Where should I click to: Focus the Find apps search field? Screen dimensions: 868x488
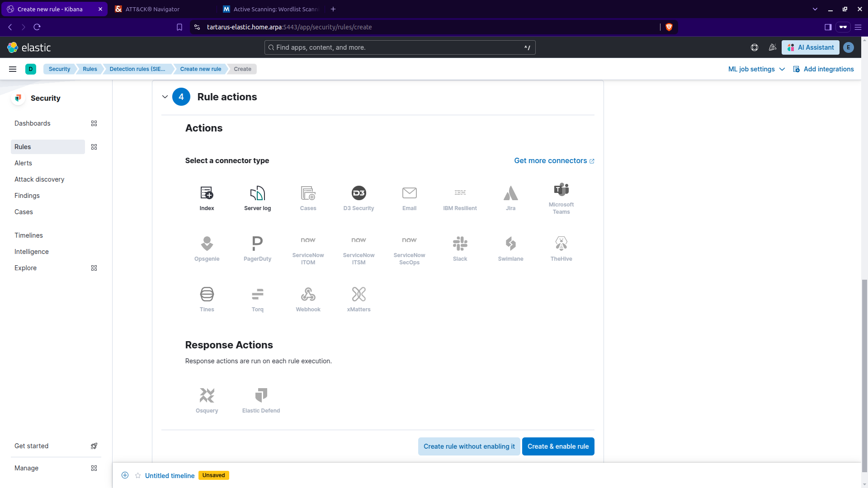pos(400,47)
